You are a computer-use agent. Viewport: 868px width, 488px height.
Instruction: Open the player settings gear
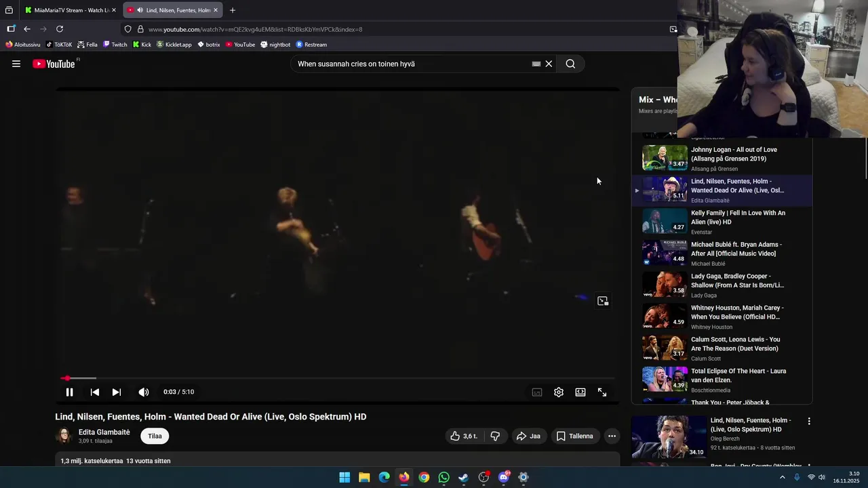pos(559,392)
